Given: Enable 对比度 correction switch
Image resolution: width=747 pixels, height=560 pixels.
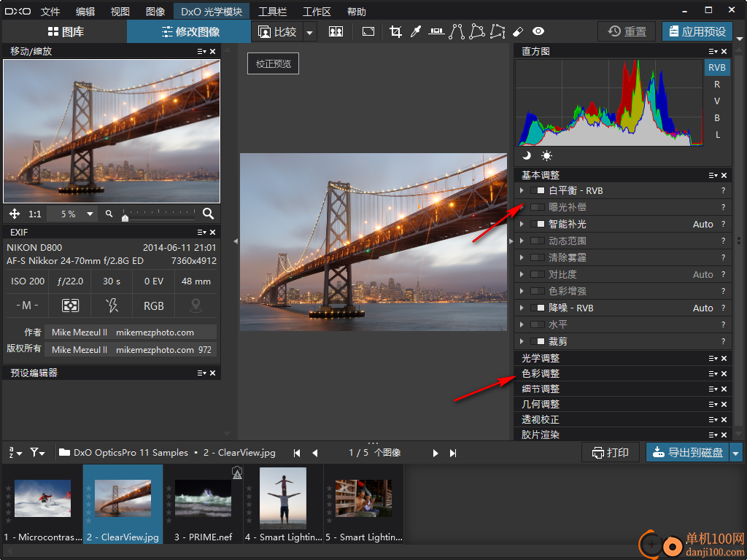Looking at the screenshot, I should click(538, 274).
